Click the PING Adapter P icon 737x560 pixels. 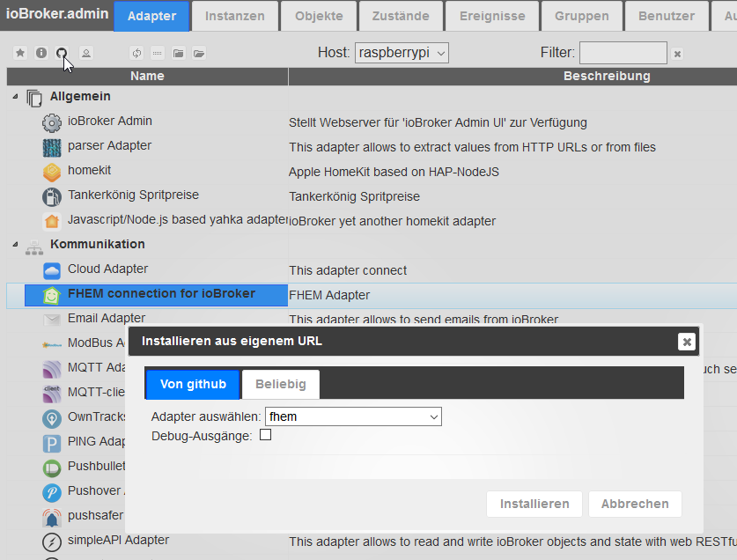pos(52,443)
